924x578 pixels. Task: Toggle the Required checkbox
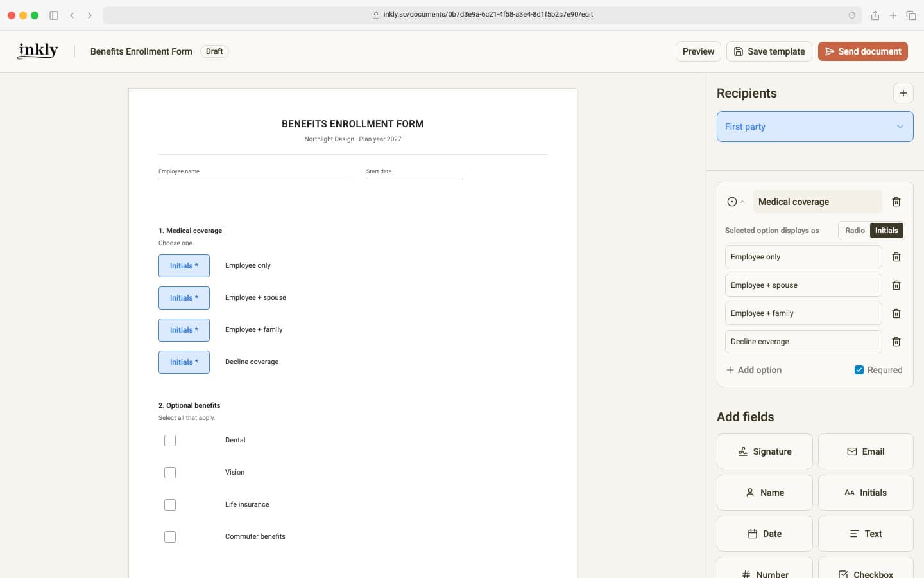click(859, 370)
